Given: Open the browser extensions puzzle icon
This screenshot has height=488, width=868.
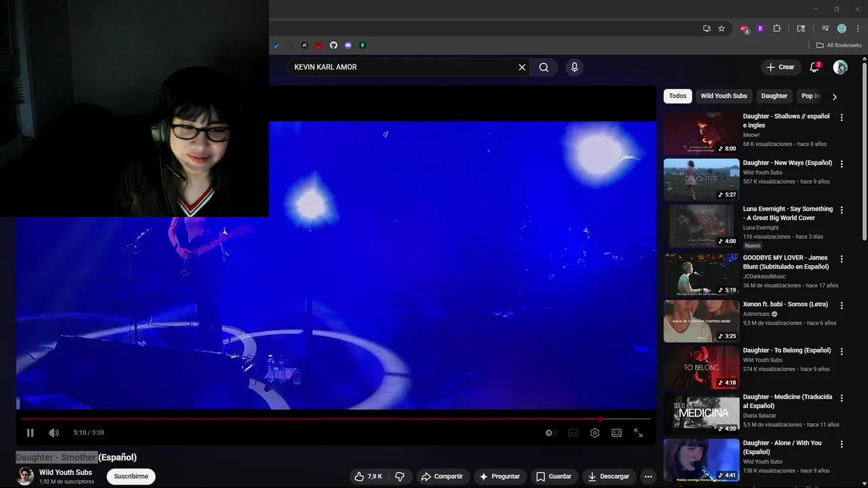Looking at the screenshot, I should point(777,28).
